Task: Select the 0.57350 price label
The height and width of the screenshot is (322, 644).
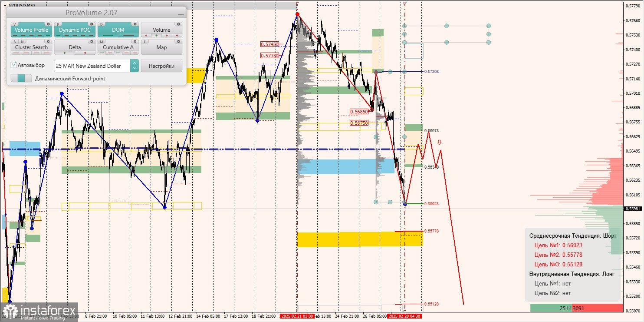Action: click(269, 56)
